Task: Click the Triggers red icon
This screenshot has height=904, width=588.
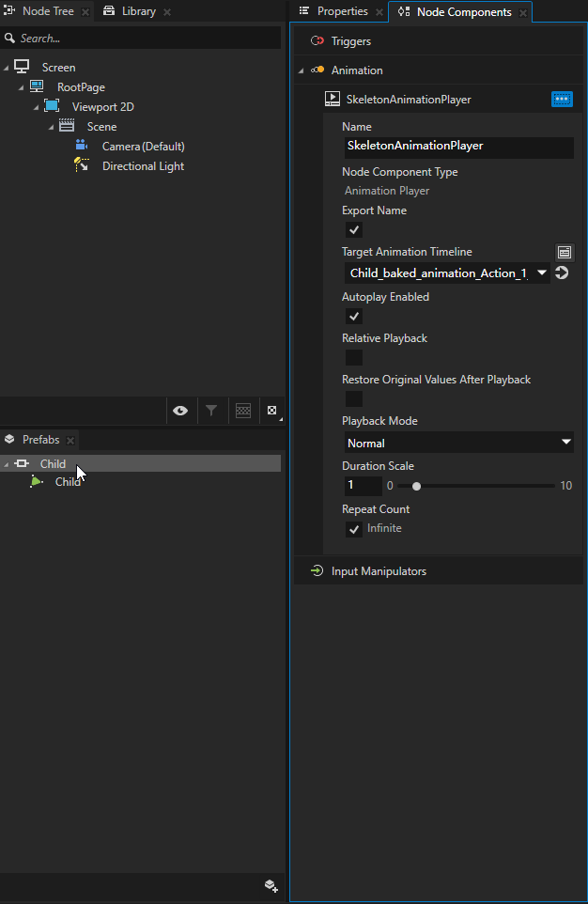Action: 317,41
